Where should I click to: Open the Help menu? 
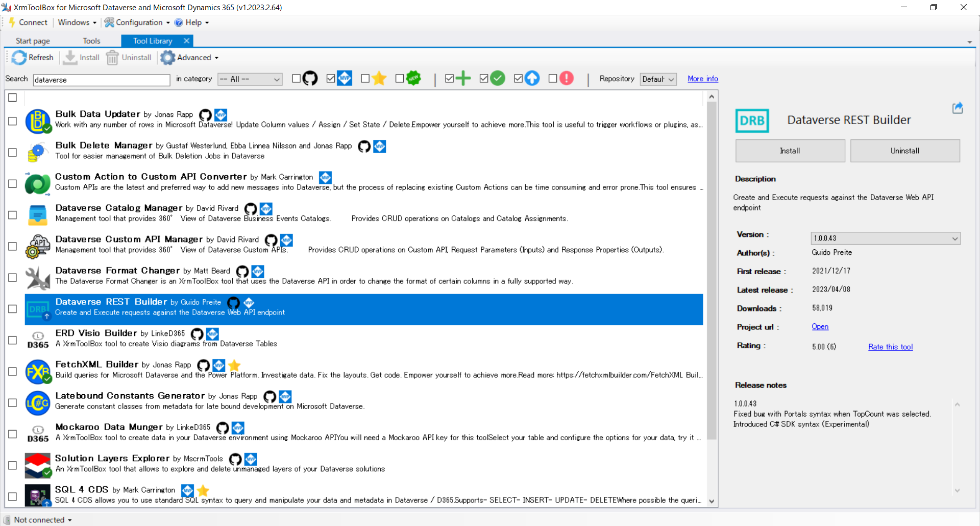[191, 22]
